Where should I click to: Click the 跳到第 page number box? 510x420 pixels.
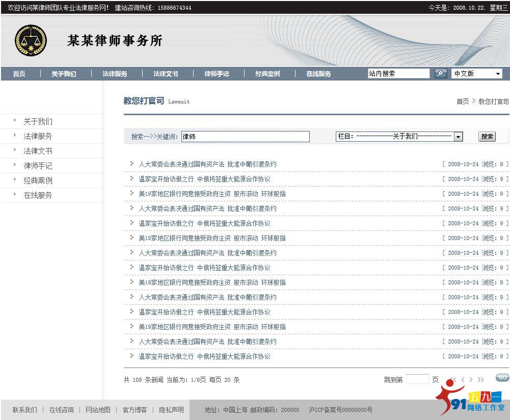coord(418,379)
